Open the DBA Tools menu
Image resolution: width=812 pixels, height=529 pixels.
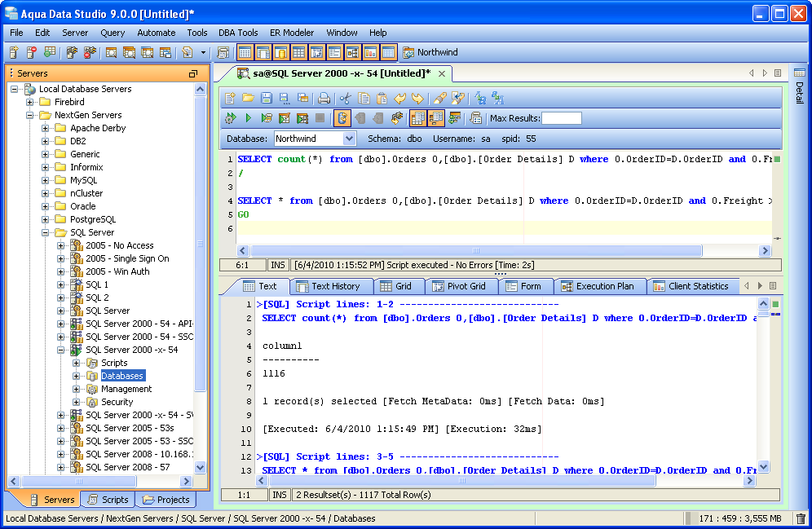click(238, 33)
